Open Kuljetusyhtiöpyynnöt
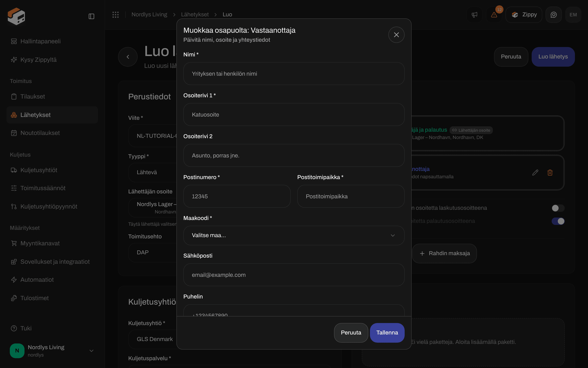The image size is (588, 368). coord(52,207)
